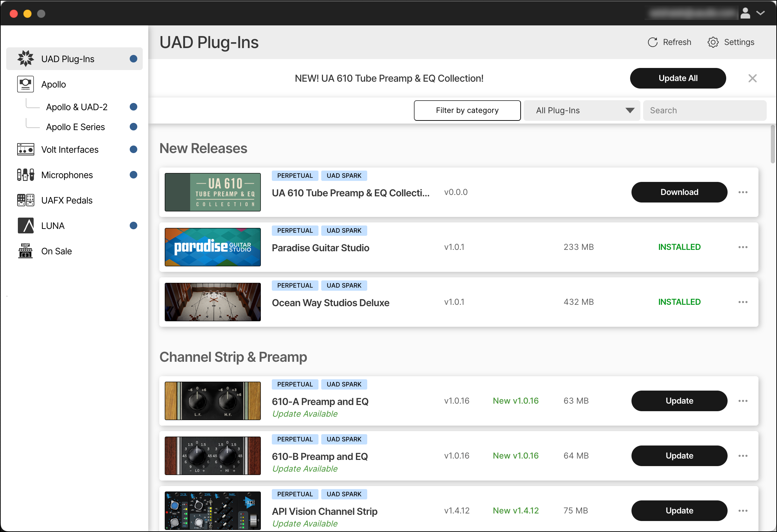Select UAD Plug-Ins in the sidebar
The height and width of the screenshot is (532, 777).
[68, 58]
